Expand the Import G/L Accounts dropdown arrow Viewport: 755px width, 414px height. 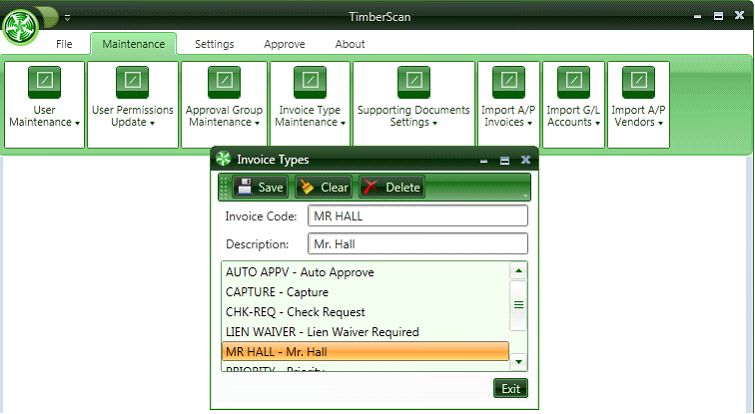tap(598, 123)
